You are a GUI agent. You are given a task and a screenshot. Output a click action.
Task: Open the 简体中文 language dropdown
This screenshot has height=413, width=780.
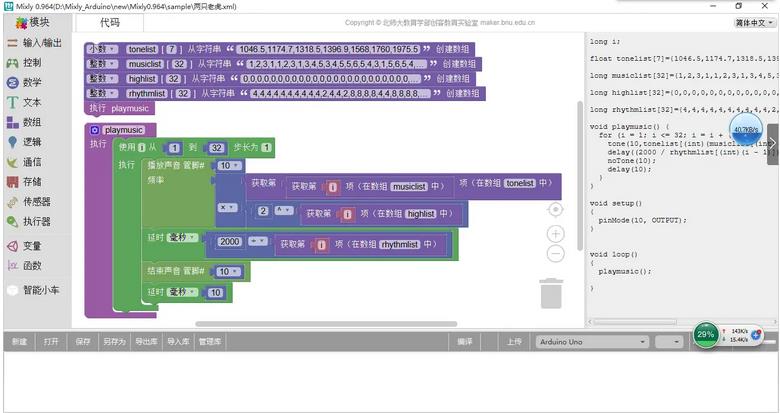[755, 22]
